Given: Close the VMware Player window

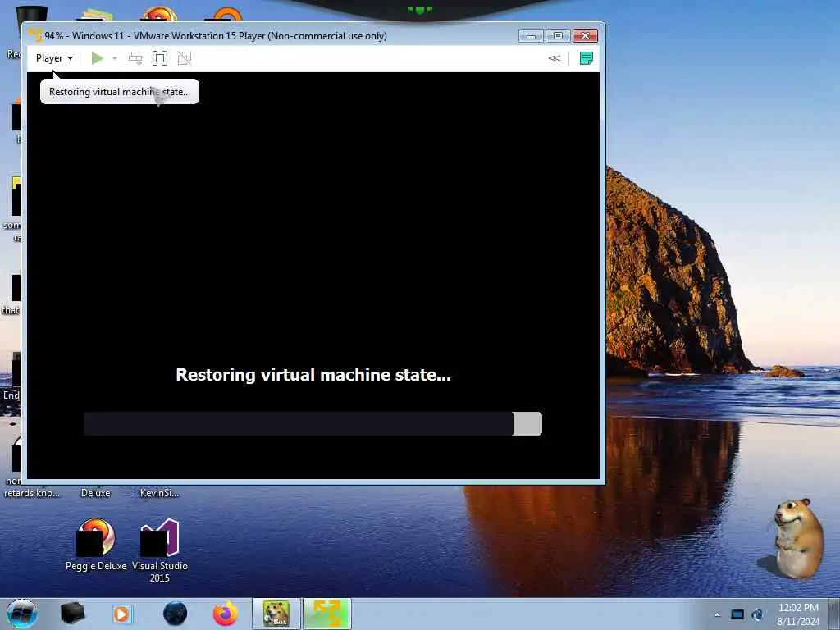Looking at the screenshot, I should [x=585, y=36].
